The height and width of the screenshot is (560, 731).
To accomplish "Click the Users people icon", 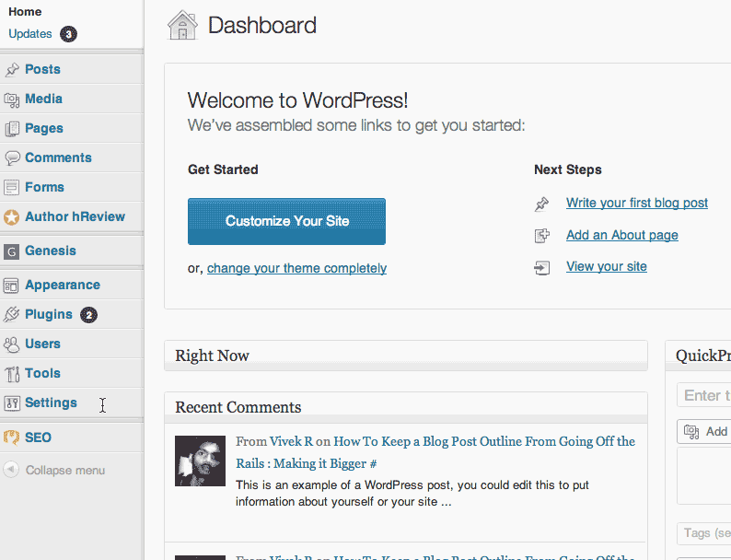I will point(12,344).
